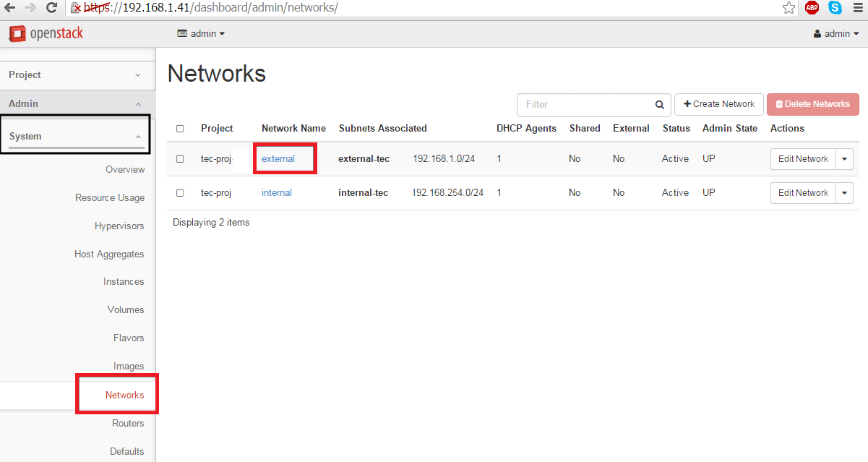Click the Filter search magnifier icon

(659, 105)
